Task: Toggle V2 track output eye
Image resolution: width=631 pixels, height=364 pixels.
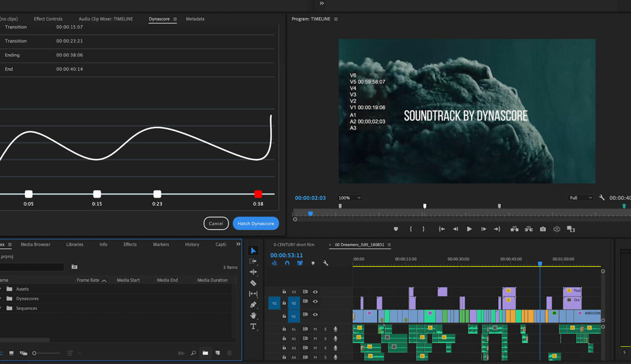Action: point(315,301)
